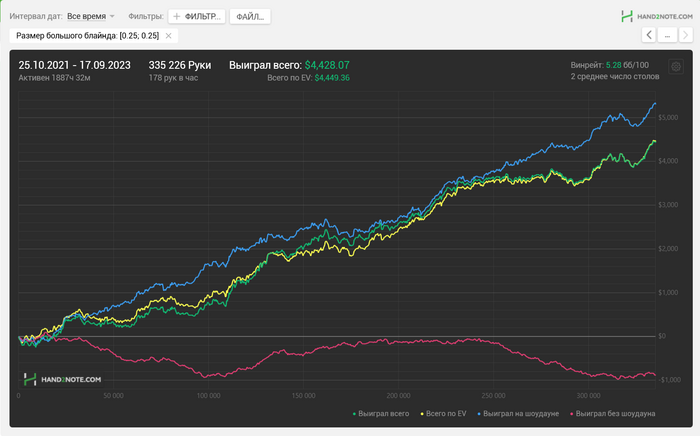The image size is (700, 436).
Task: Remove the big blind size filter chip
Action: pos(168,36)
